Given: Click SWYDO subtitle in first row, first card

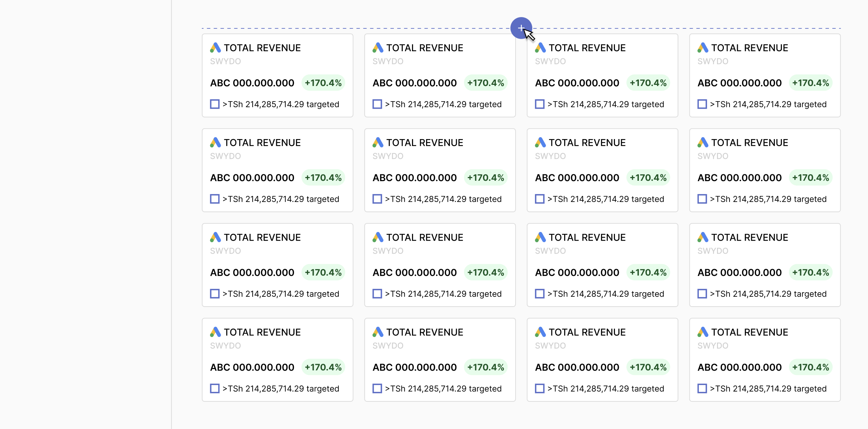Looking at the screenshot, I should (226, 61).
